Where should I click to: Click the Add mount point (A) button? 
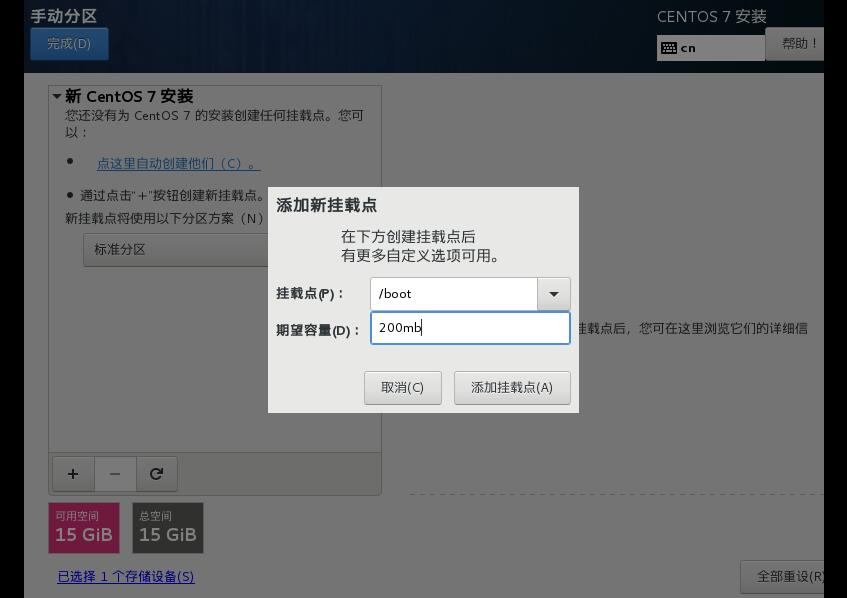(x=512, y=387)
